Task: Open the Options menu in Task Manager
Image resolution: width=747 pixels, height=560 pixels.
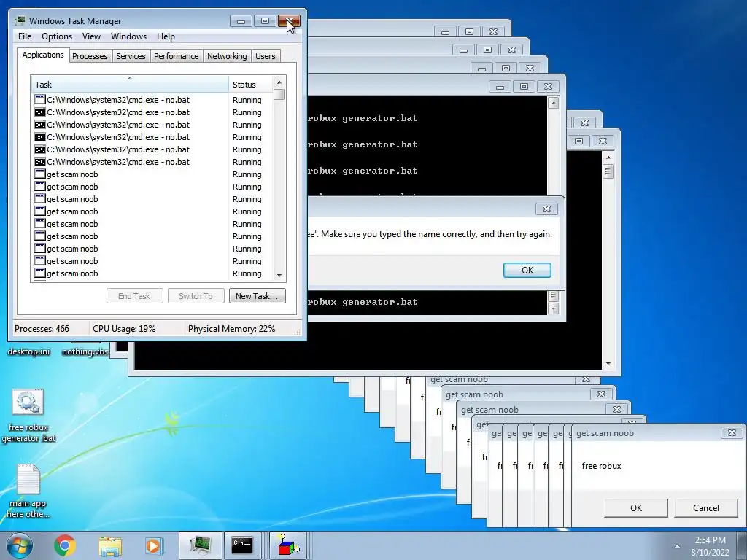Action: coord(57,36)
